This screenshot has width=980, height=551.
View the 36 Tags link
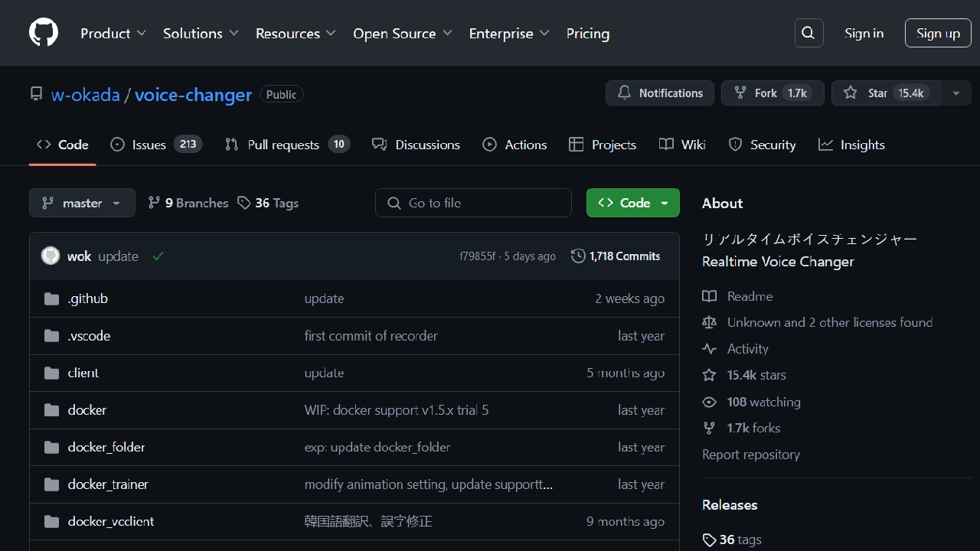pos(268,203)
